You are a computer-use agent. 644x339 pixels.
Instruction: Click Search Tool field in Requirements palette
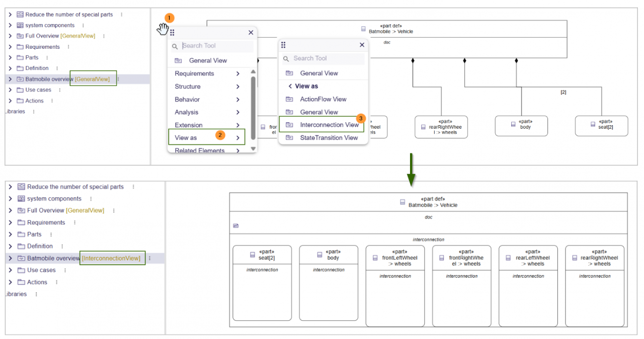point(216,46)
